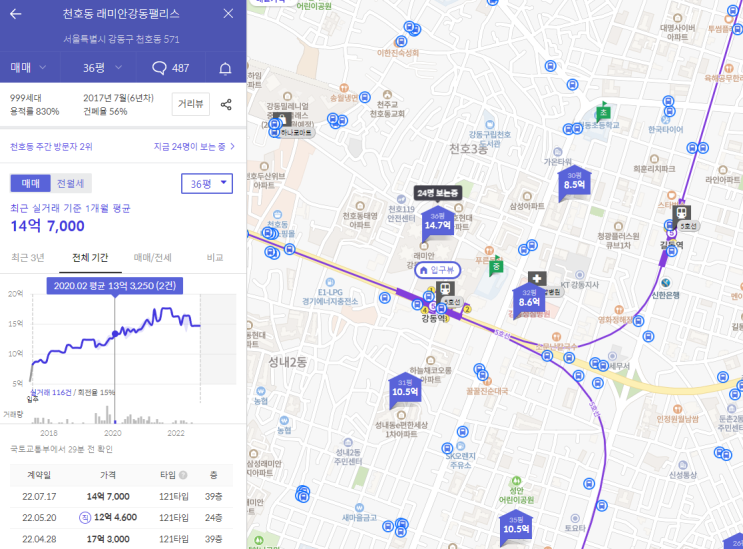Close the 래미안강동팰리스 detail panel

[x=228, y=14]
